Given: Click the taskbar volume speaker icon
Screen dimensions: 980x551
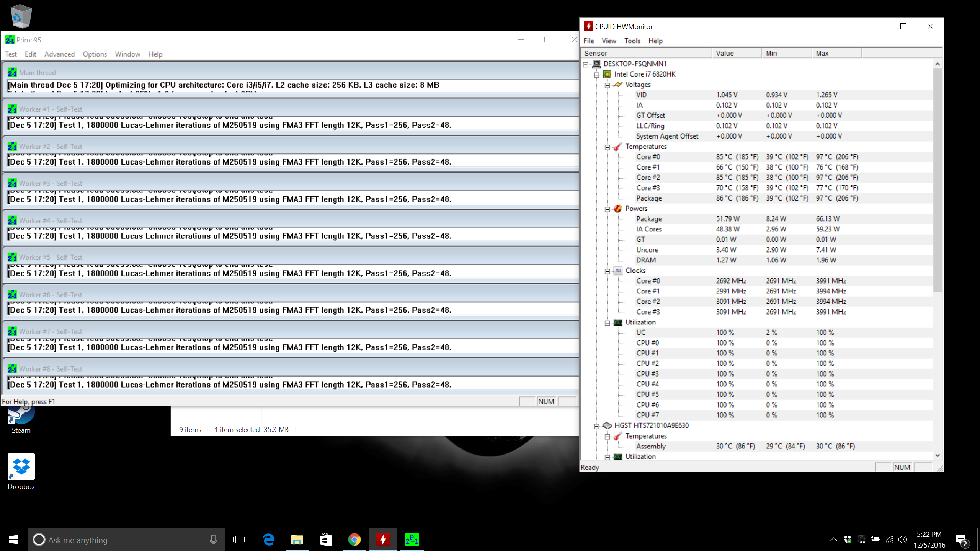Looking at the screenshot, I should point(903,540).
